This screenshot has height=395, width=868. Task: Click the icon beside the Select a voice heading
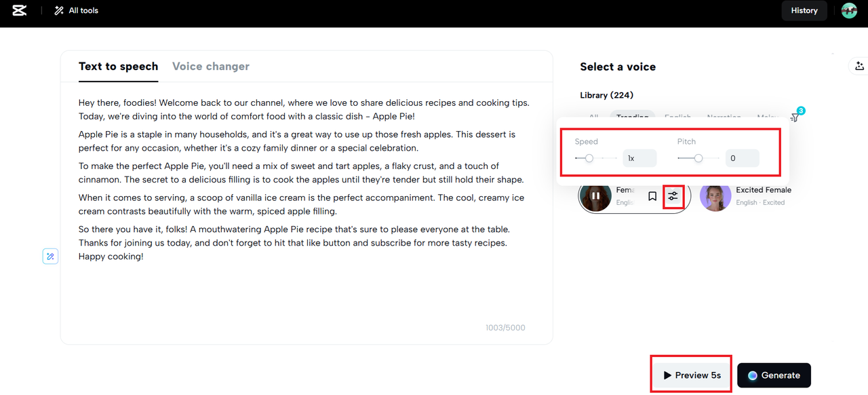859,66
